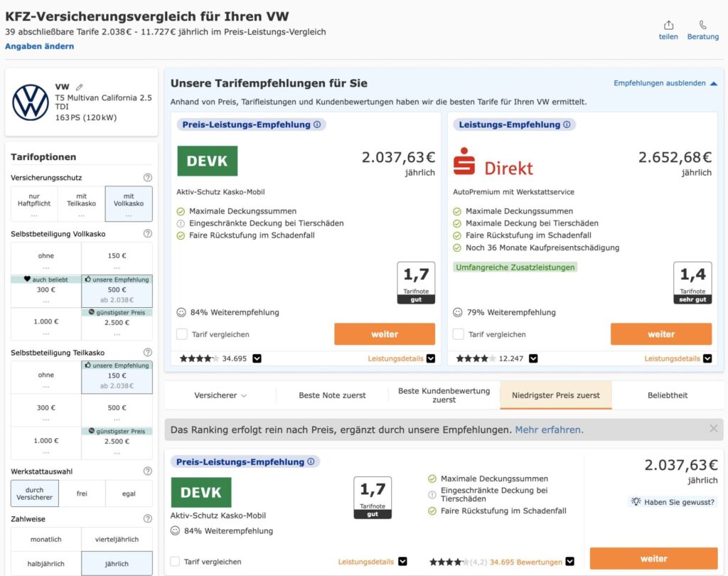
Task: Choose Teilkasko deductible 1.000 €
Action: point(46,443)
